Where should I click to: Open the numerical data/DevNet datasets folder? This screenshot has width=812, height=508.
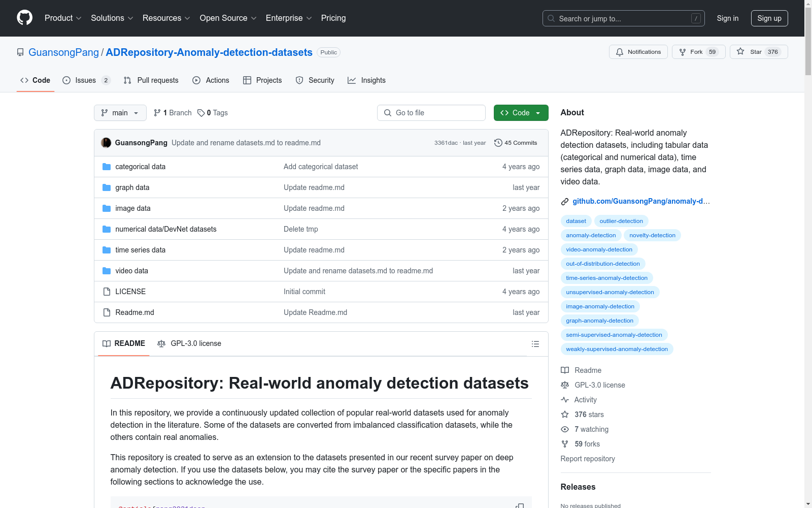[x=166, y=229]
